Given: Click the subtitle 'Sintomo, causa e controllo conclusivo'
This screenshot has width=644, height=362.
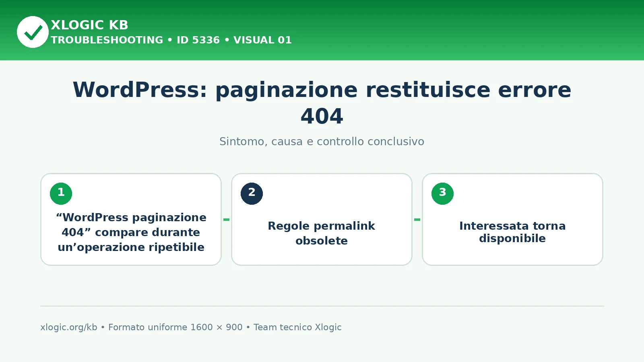Looking at the screenshot, I should [322, 142].
